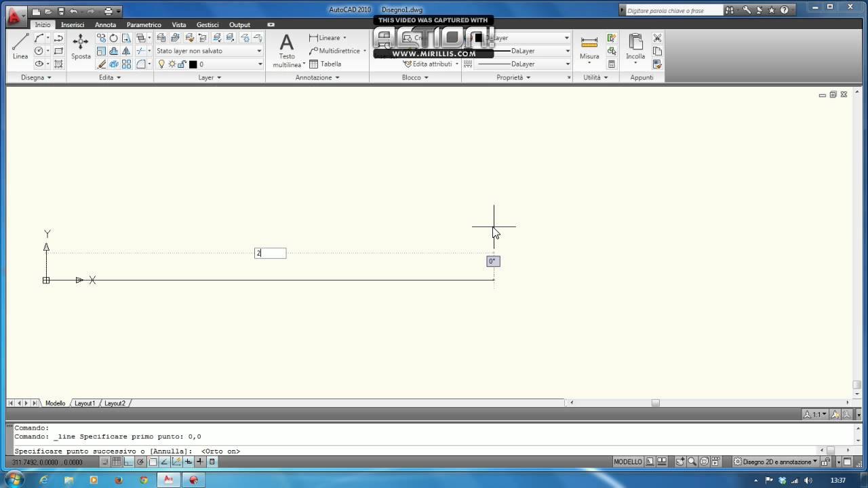Open the current layer 0 dropdown

[260, 64]
